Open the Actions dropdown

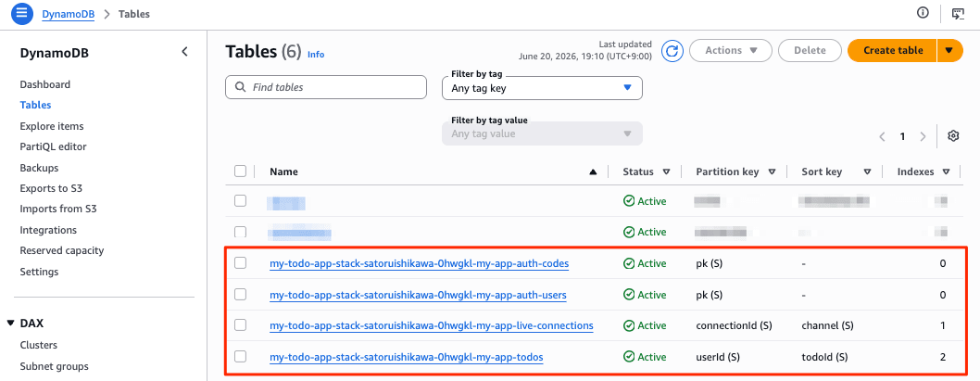click(731, 51)
